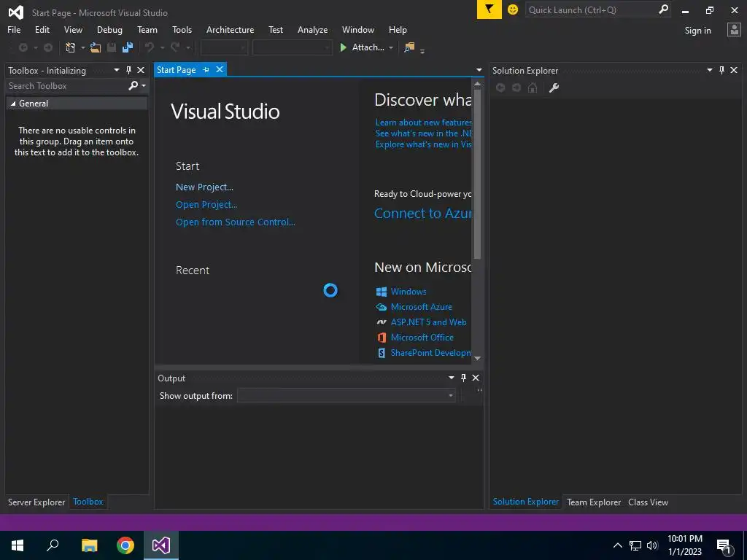Toggle the pin on the Start Page tab
Image resolution: width=747 pixels, height=560 pixels.
coord(206,69)
